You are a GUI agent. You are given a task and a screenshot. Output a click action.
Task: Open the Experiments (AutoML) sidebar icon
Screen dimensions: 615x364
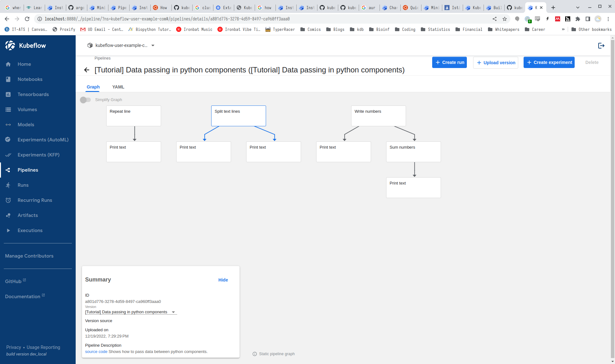point(8,140)
